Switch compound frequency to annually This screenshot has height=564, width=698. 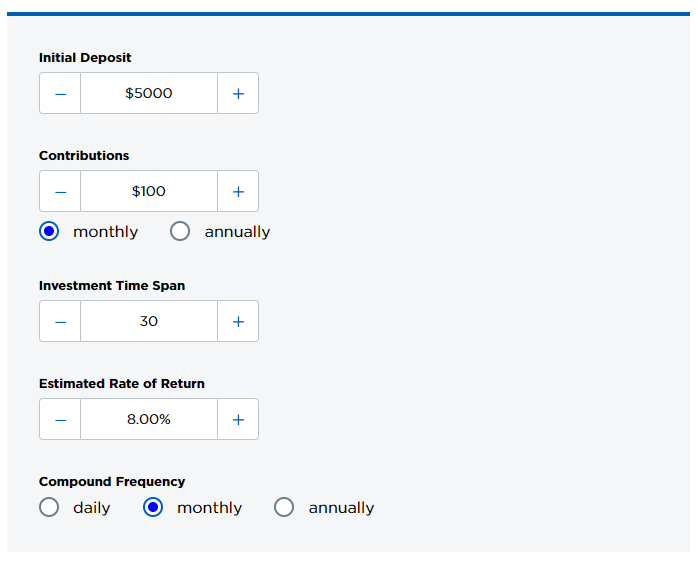(x=284, y=507)
